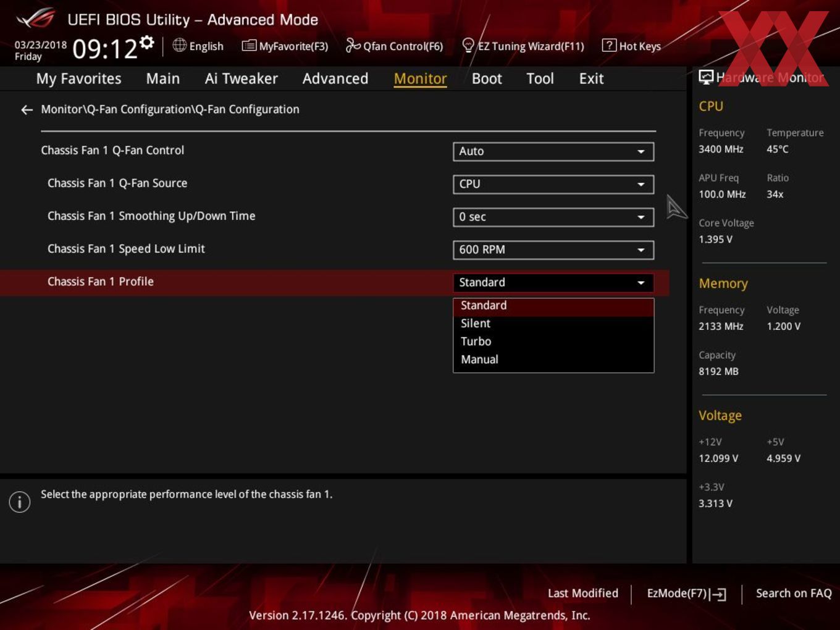Click the Chassis Fan 1 Profile label
This screenshot has height=630, width=840.
101,282
